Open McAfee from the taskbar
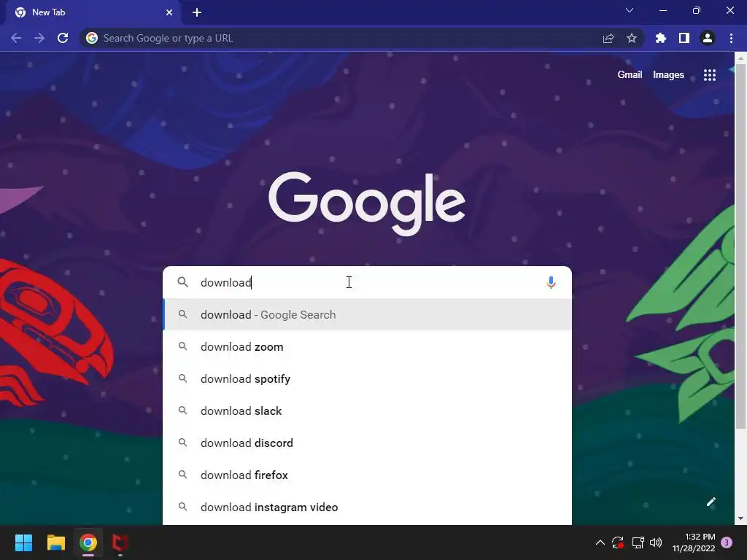747x560 pixels. 120,542
